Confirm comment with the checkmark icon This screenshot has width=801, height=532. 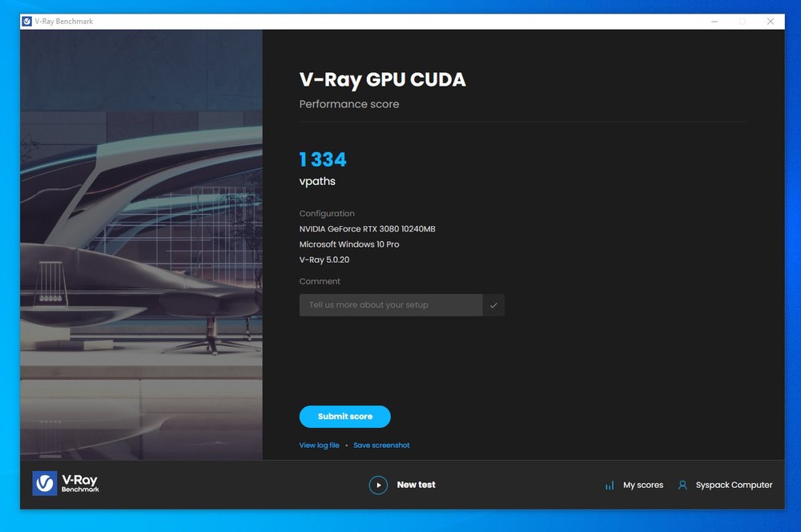493,305
